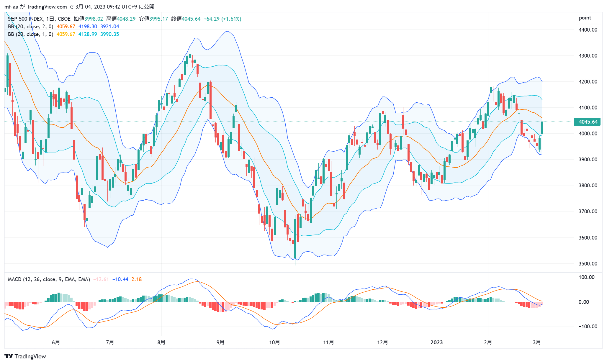This screenshot has height=364, width=607.
Task: Click the upper band value 4198.30
Action: click(x=88, y=27)
